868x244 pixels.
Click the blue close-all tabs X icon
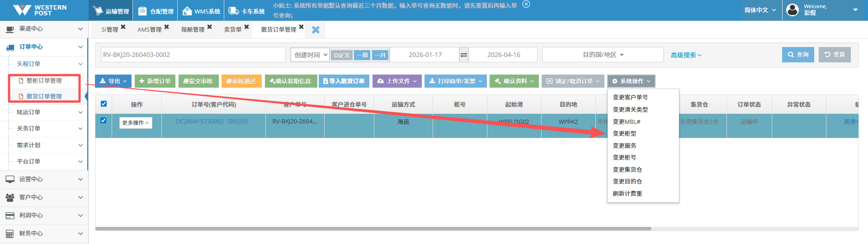point(316,30)
